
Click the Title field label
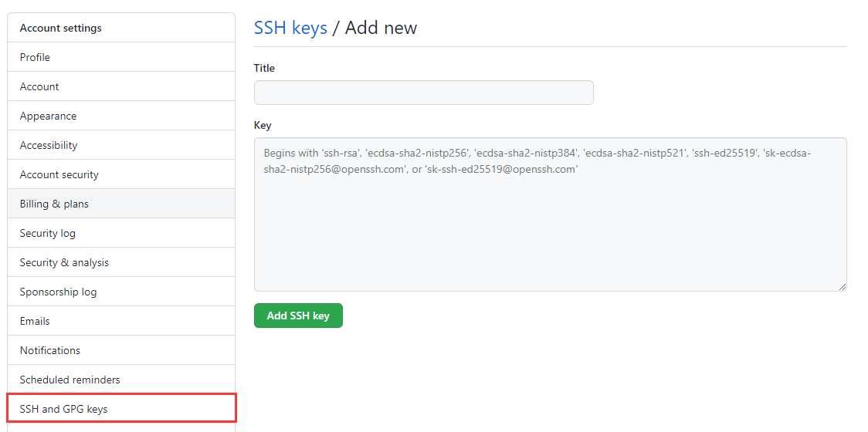[264, 68]
